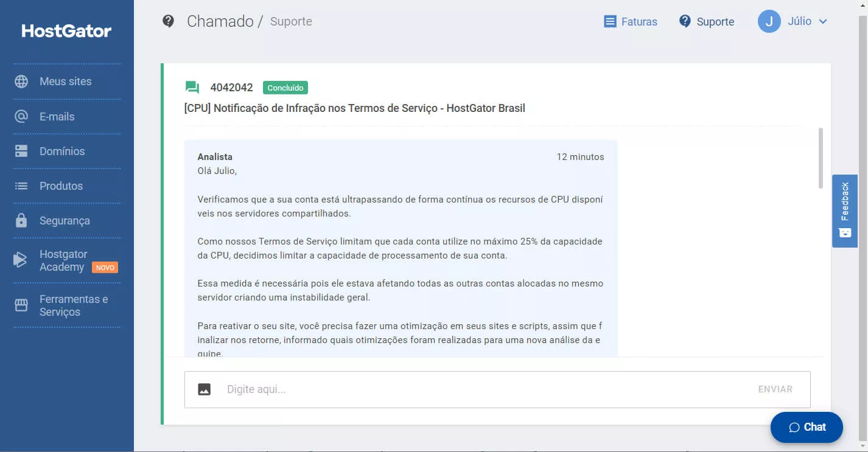Click the Suporte help icon in header
Image resolution: width=868 pixels, height=452 pixels.
pos(685,21)
